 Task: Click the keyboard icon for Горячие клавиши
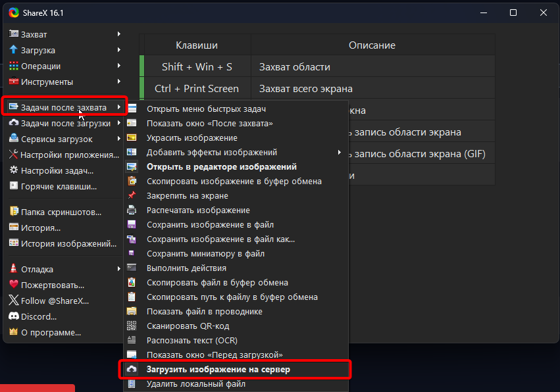click(14, 186)
